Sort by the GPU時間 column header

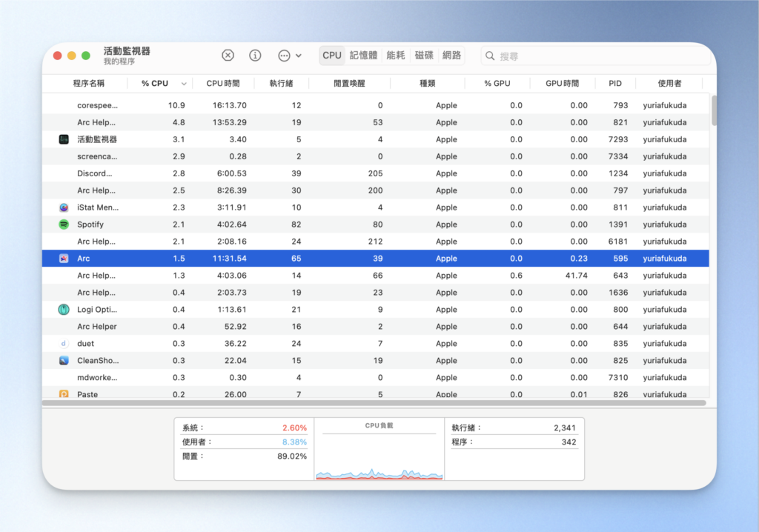(x=562, y=83)
